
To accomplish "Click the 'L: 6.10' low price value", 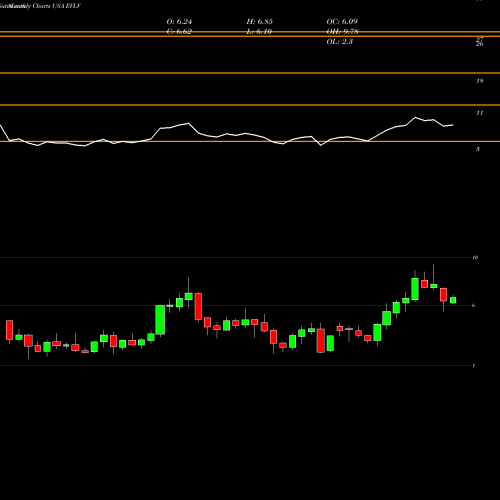I will coord(259,32).
